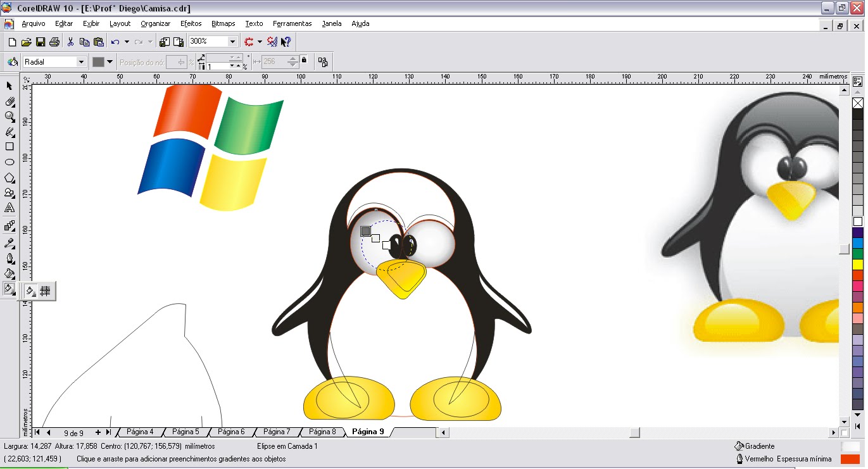Add a page with plus button
This screenshot has width=868, height=469.
tap(98, 432)
